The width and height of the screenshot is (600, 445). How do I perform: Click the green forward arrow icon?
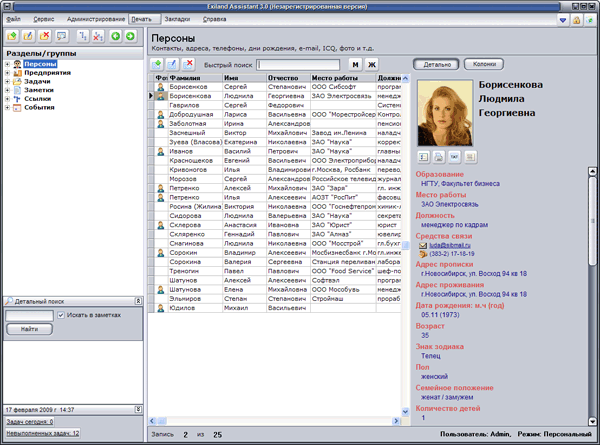click(x=130, y=36)
